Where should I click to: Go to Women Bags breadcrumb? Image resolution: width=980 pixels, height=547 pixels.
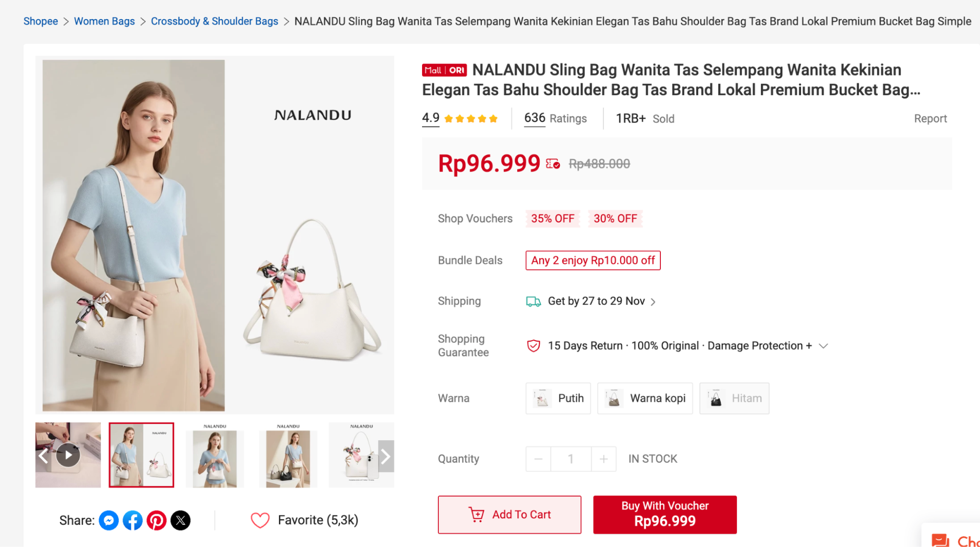click(104, 21)
